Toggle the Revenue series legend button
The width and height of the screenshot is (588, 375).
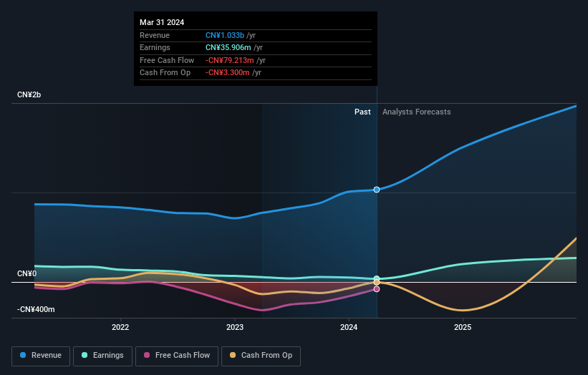(41, 356)
